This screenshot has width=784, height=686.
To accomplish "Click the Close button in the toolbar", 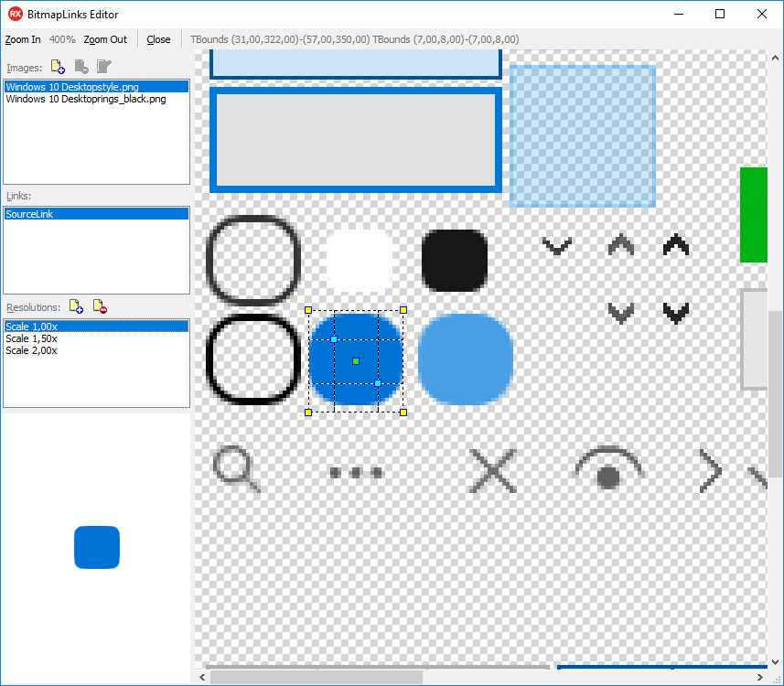I will pyautogui.click(x=158, y=39).
